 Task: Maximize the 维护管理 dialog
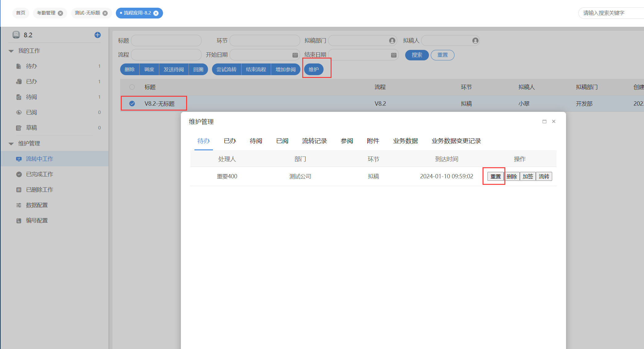click(544, 122)
